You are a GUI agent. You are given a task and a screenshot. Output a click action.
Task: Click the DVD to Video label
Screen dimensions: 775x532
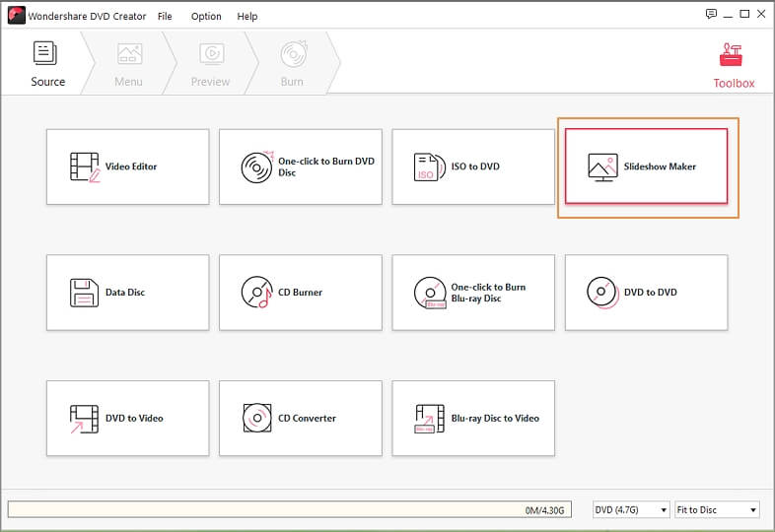[134, 418]
